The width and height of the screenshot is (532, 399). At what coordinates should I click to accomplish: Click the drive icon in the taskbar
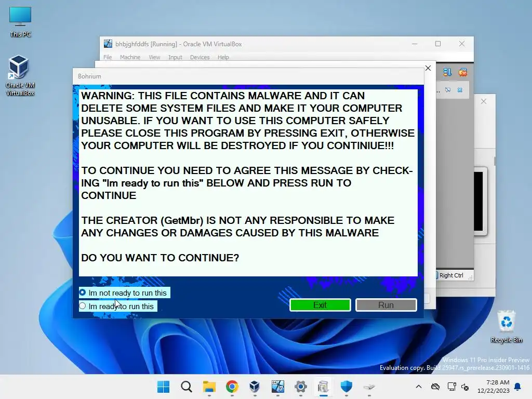[369, 387]
